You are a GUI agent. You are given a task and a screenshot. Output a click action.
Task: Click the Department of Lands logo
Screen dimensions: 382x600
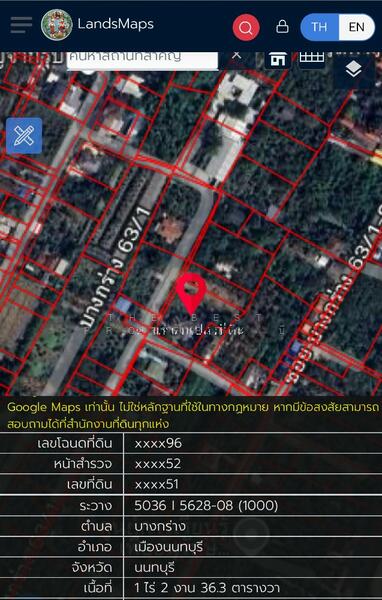coord(57,25)
